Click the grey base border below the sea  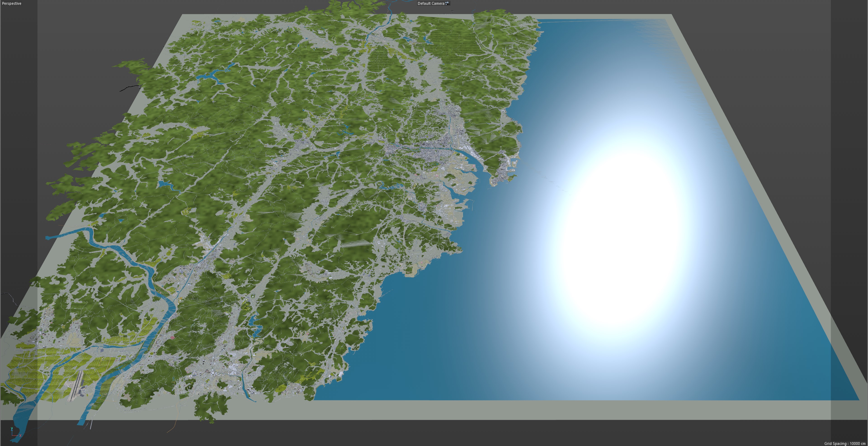505,410
